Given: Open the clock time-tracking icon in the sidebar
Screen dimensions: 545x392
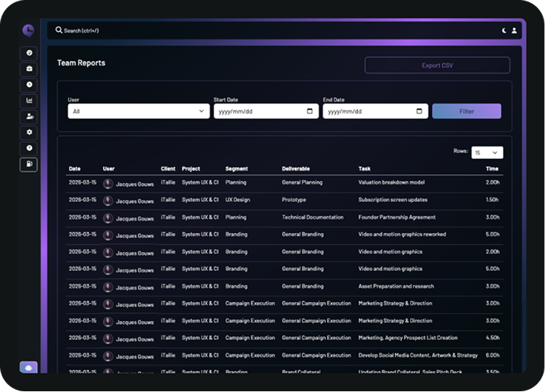Looking at the screenshot, I should (29, 85).
